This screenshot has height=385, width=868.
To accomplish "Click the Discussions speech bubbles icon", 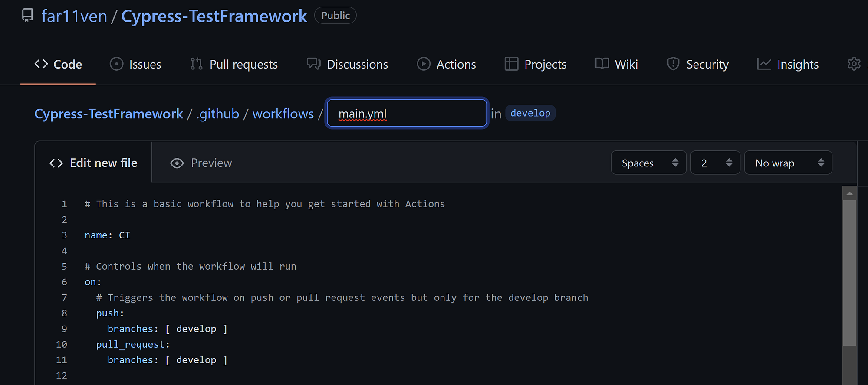I will click(x=313, y=64).
